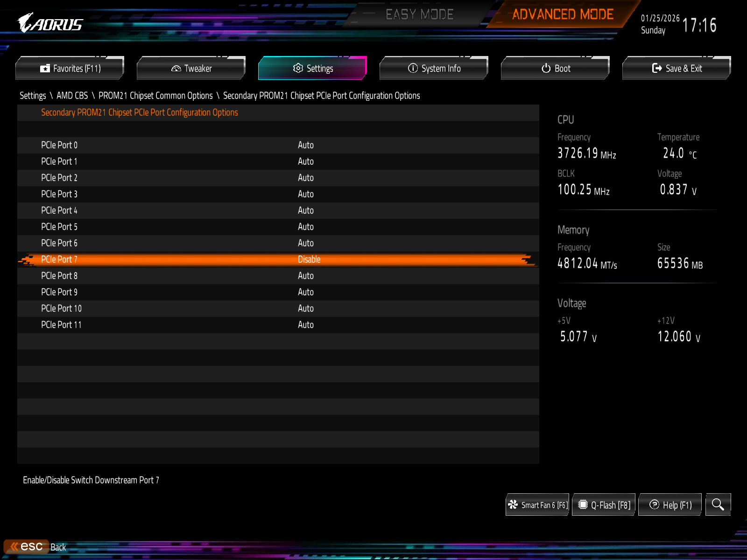747x560 pixels.
Task: Open the Save & Exit tab
Action: (x=677, y=69)
